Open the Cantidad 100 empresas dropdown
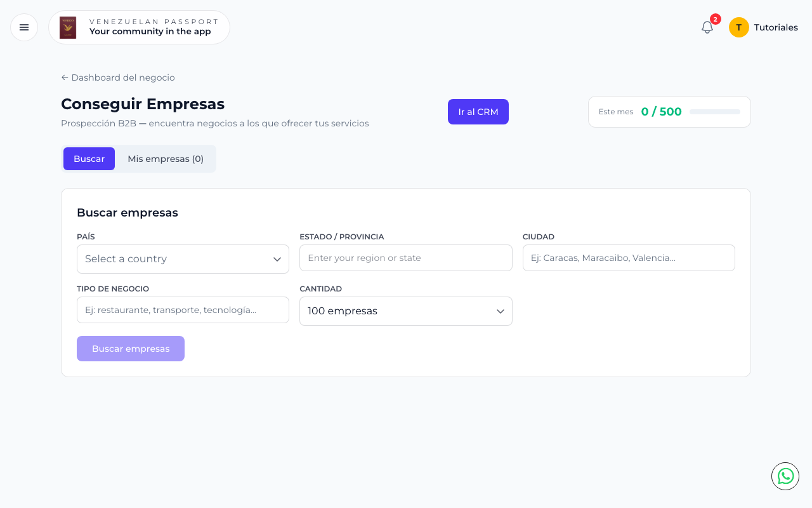This screenshot has height=508, width=812. pos(406,311)
